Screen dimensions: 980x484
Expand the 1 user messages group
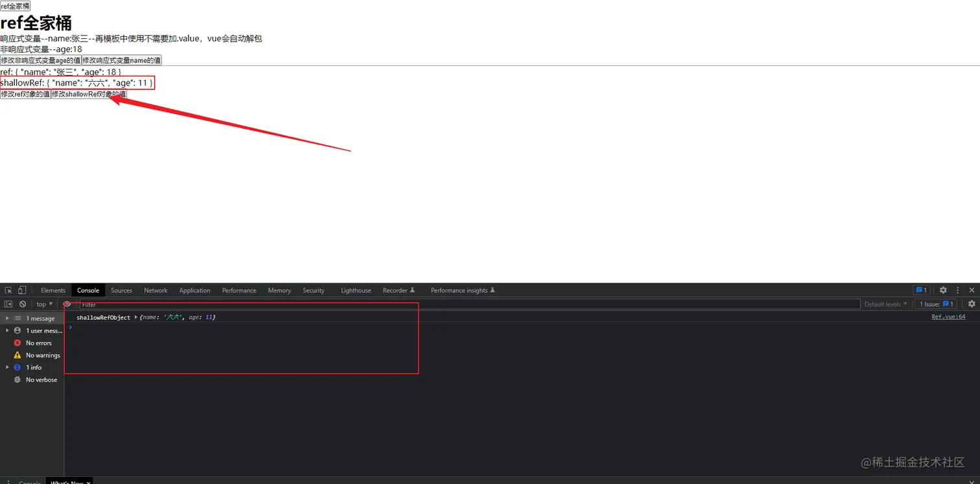pyautogui.click(x=7, y=330)
